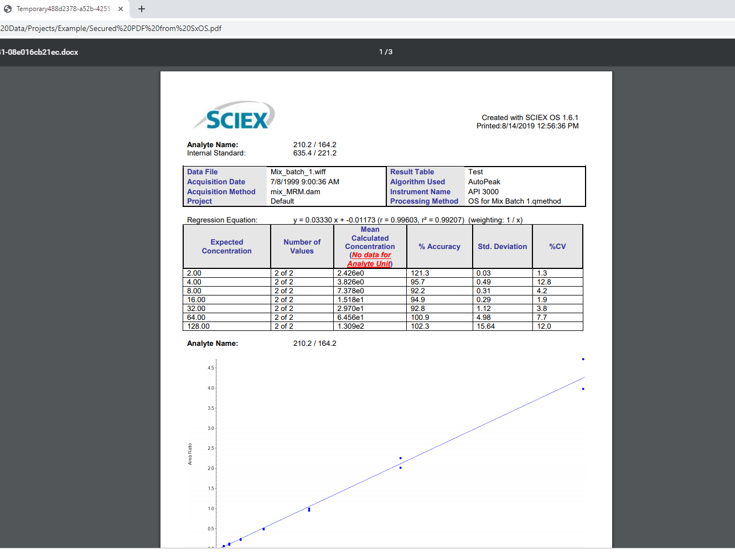Select 'OS for Mix Batch 1.qmethod' value
Screen dimensions: 735x560
point(515,201)
